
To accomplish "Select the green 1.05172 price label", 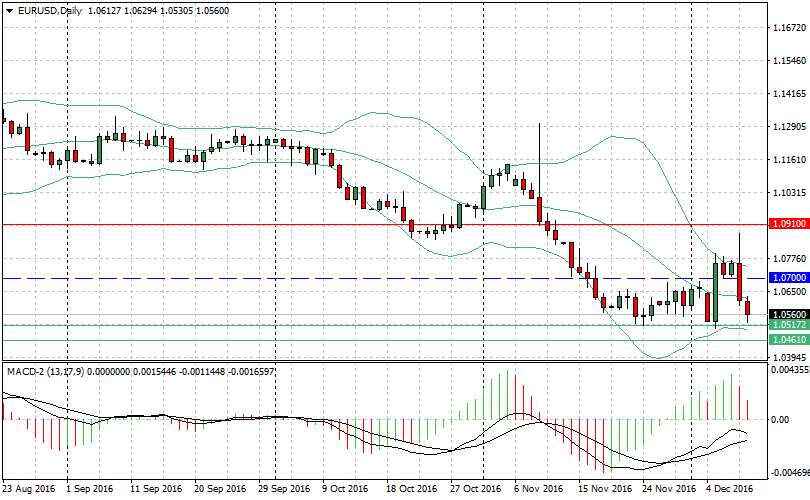I will pyautogui.click(x=787, y=325).
